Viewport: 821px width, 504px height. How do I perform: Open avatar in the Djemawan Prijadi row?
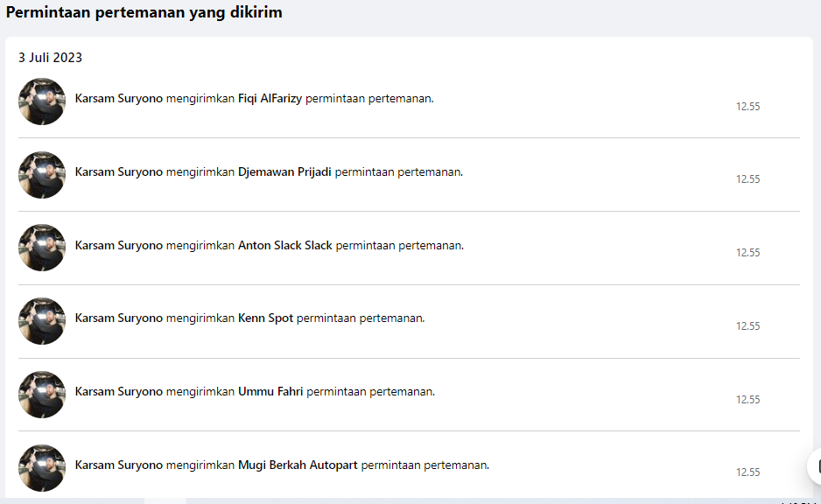pos(42,175)
